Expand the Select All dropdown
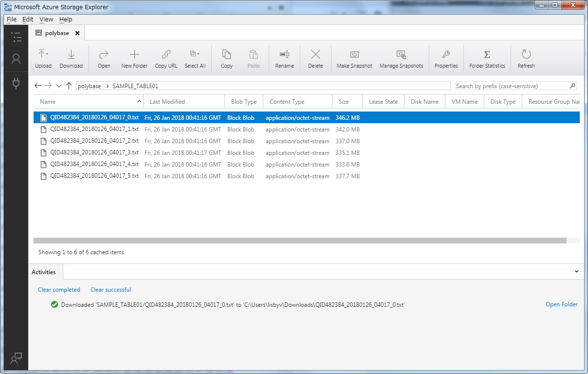This screenshot has height=374, width=588. pyautogui.click(x=199, y=54)
